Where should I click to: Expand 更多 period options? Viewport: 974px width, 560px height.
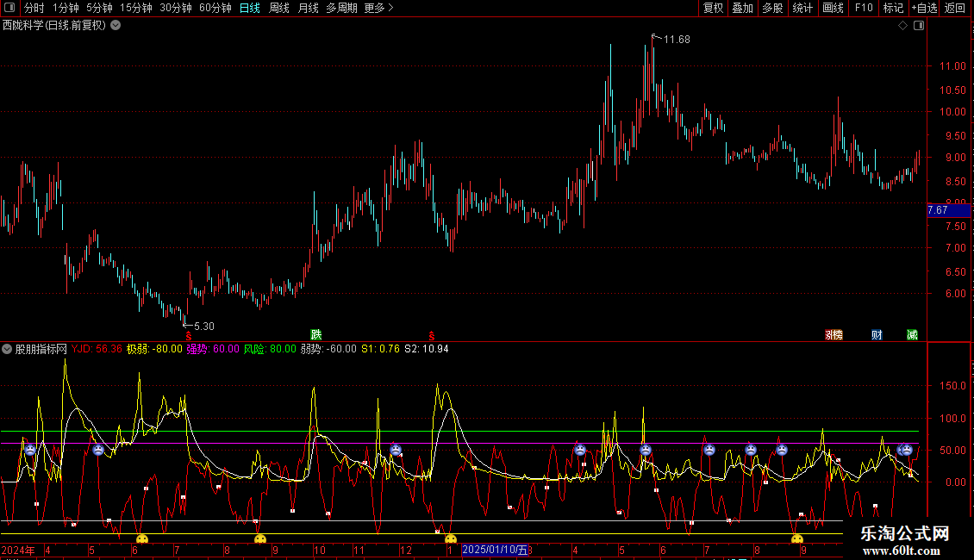[378, 8]
